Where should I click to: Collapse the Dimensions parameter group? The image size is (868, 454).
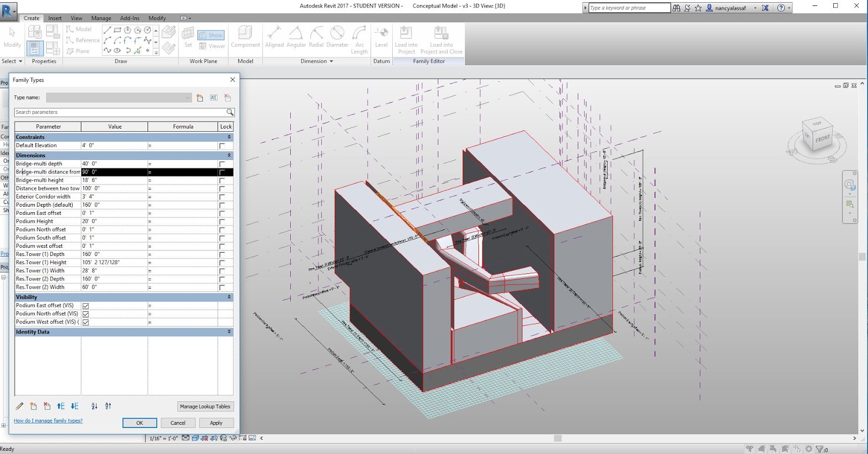coord(229,156)
